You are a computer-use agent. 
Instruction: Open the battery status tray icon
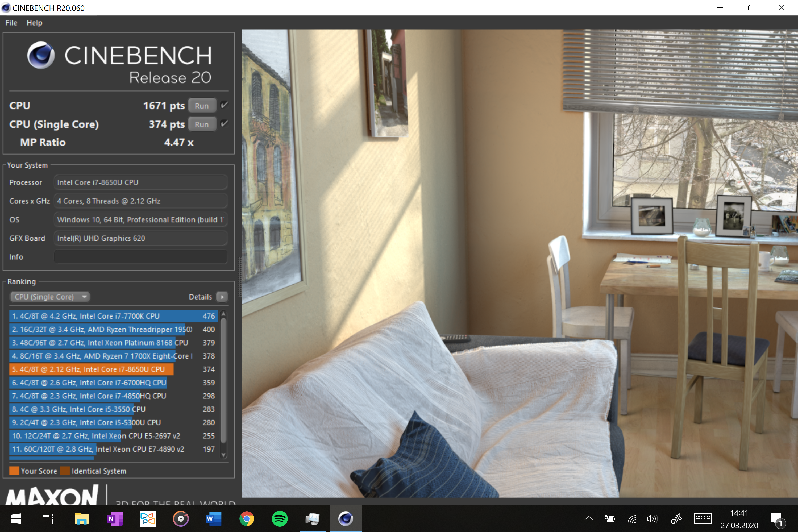610,518
